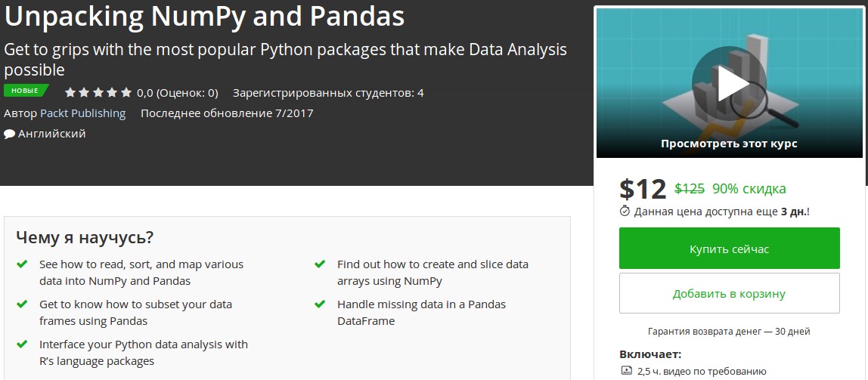The image size is (868, 380).
Task: Click the Просмотреть этот курс caption
Action: click(x=729, y=144)
